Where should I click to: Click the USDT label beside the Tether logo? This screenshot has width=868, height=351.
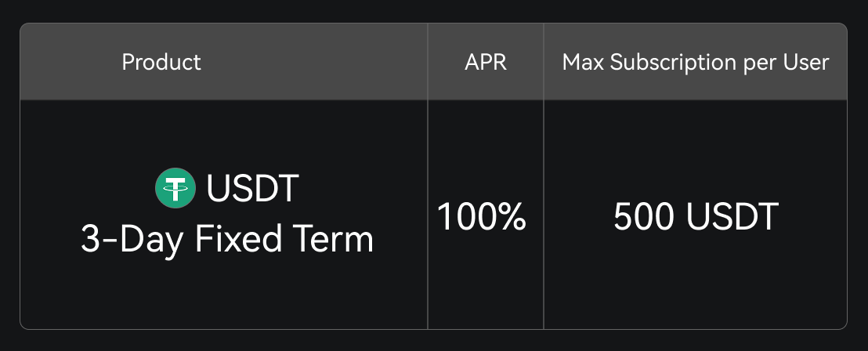[x=252, y=189]
